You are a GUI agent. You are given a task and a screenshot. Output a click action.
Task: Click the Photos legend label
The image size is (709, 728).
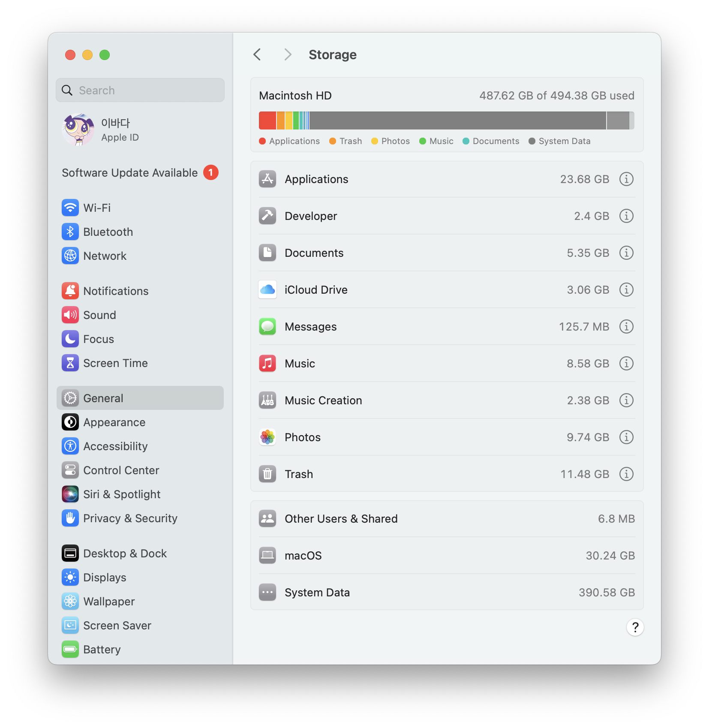(396, 141)
